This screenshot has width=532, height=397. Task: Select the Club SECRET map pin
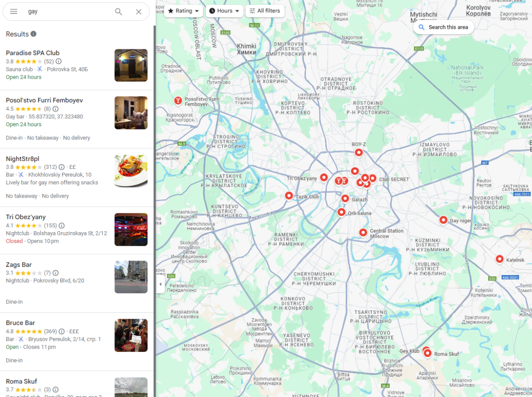[x=372, y=178]
